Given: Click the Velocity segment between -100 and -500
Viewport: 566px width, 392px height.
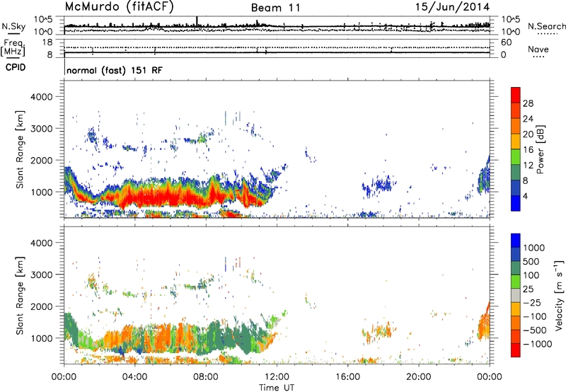Looking at the screenshot, I should tap(516, 323).
